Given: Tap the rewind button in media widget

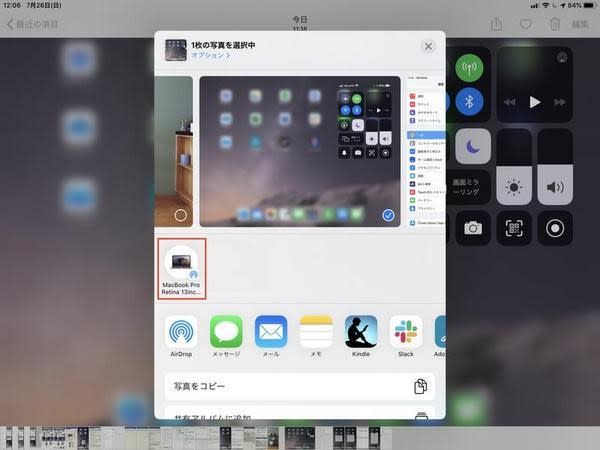Looking at the screenshot, I should [x=510, y=102].
